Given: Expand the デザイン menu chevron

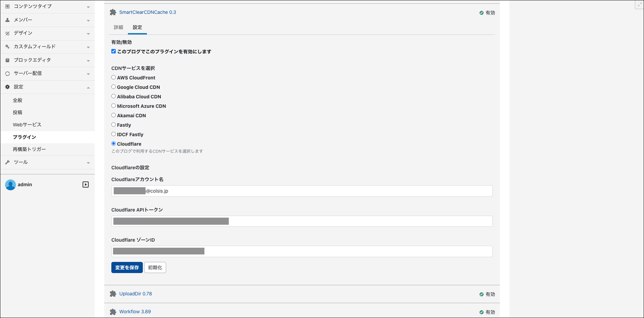Looking at the screenshot, I should (x=88, y=33).
